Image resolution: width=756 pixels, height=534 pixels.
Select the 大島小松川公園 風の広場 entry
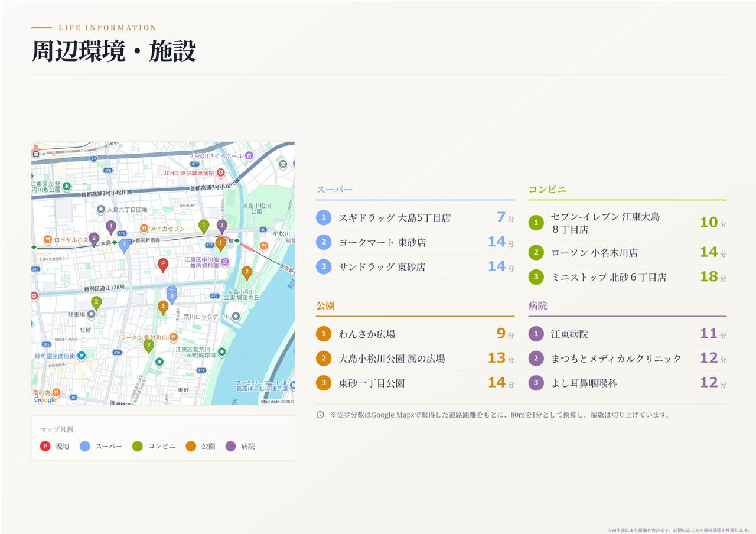[x=415, y=358]
